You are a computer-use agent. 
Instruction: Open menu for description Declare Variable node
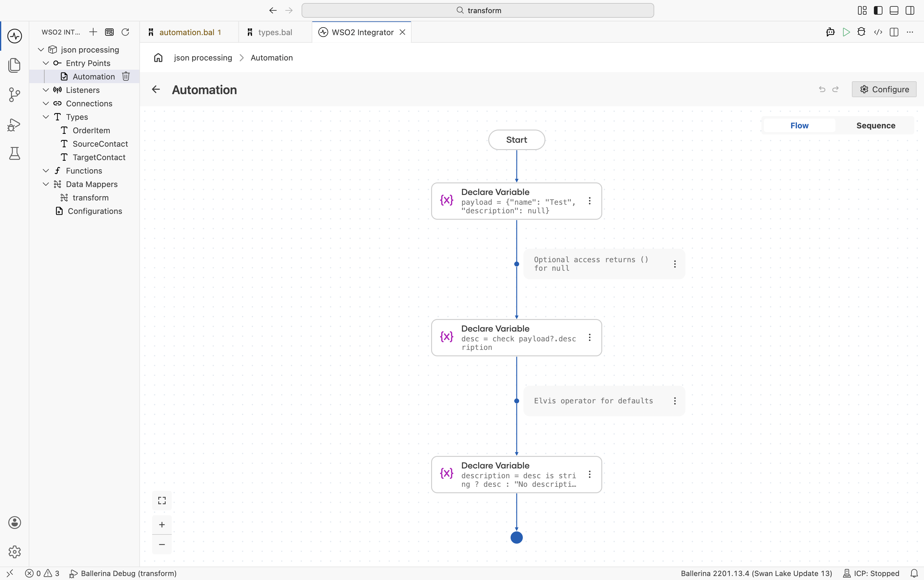pyautogui.click(x=589, y=474)
